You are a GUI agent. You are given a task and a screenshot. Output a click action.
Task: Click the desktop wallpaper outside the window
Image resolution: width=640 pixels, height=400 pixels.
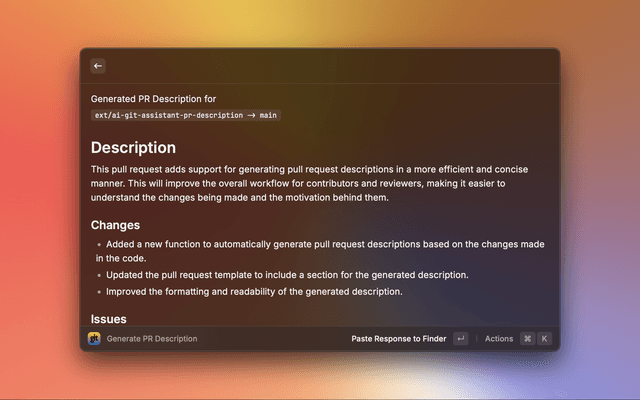point(40,200)
